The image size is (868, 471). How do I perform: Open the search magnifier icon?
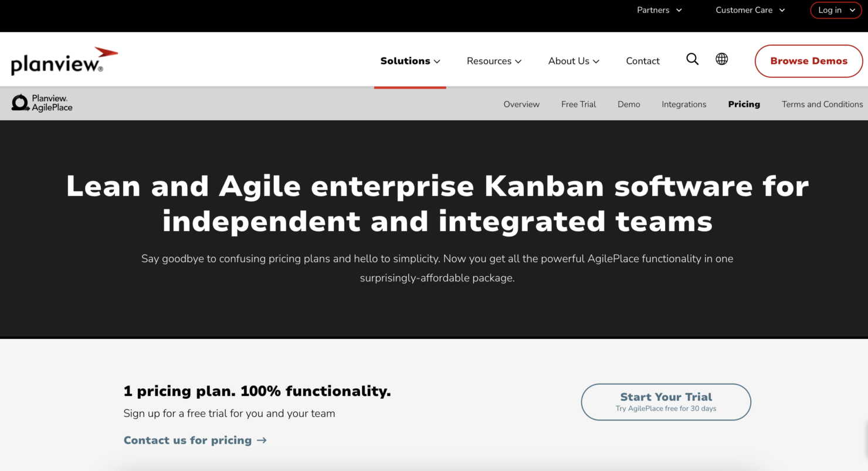[693, 59]
